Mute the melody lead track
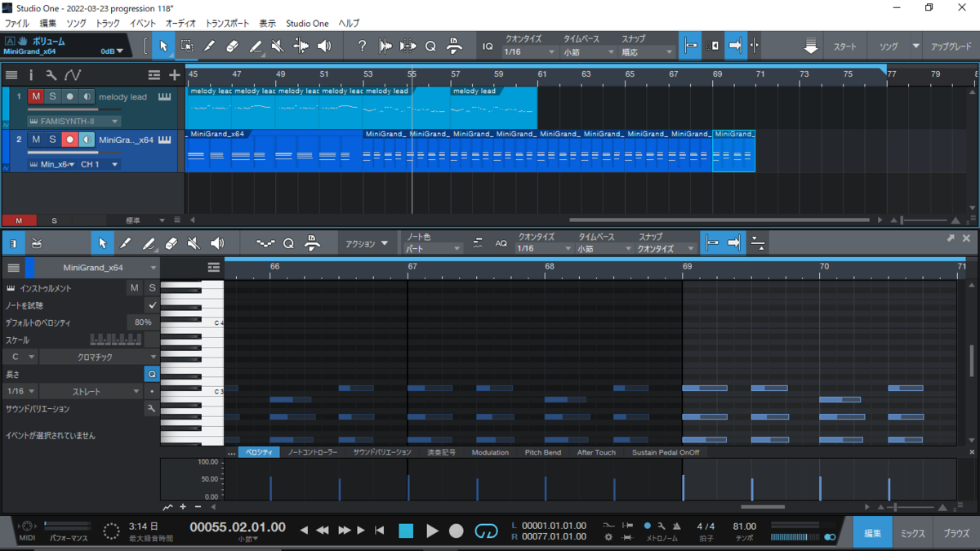The height and width of the screenshot is (551, 980). [x=36, y=96]
